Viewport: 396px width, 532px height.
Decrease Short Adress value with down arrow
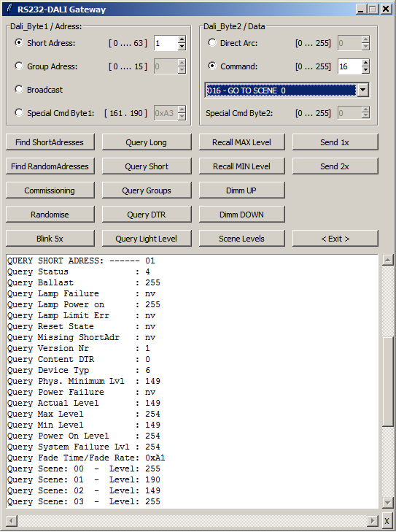click(182, 47)
